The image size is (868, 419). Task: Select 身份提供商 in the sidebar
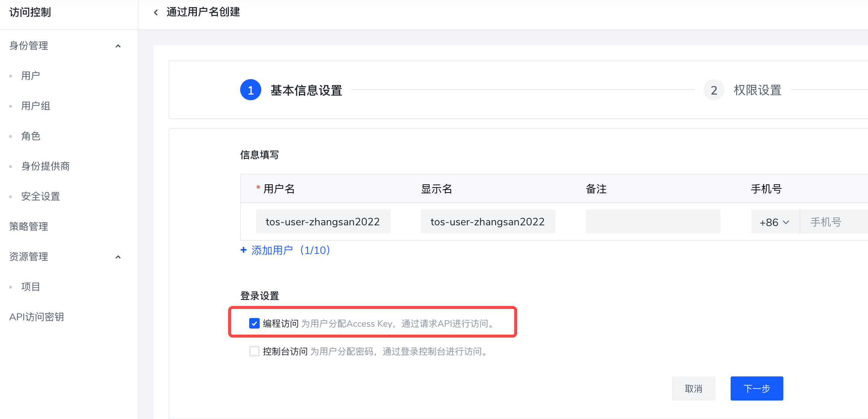[x=45, y=166]
